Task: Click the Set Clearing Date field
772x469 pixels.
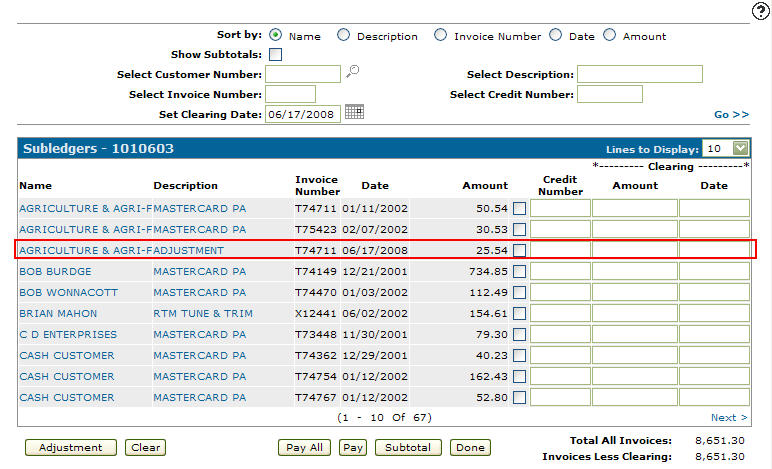Action: tap(303, 114)
